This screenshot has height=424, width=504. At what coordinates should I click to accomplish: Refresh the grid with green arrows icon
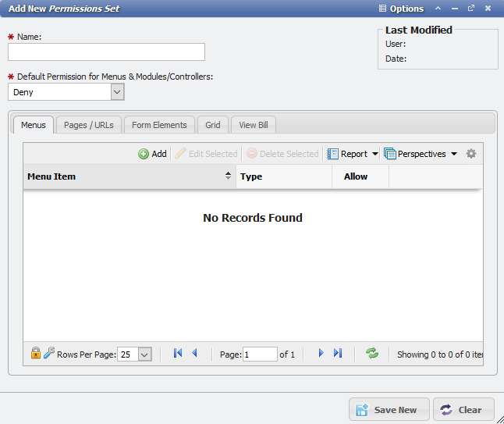(x=372, y=354)
